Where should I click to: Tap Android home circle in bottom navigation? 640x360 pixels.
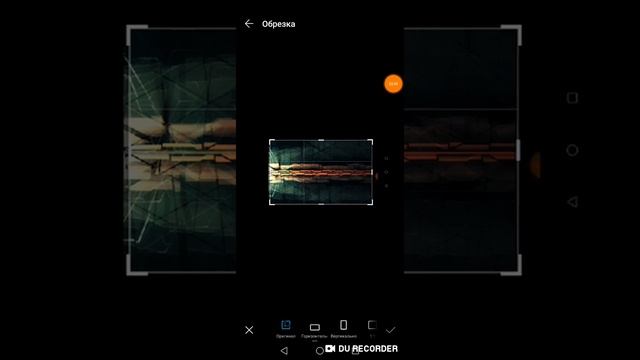pyautogui.click(x=320, y=351)
